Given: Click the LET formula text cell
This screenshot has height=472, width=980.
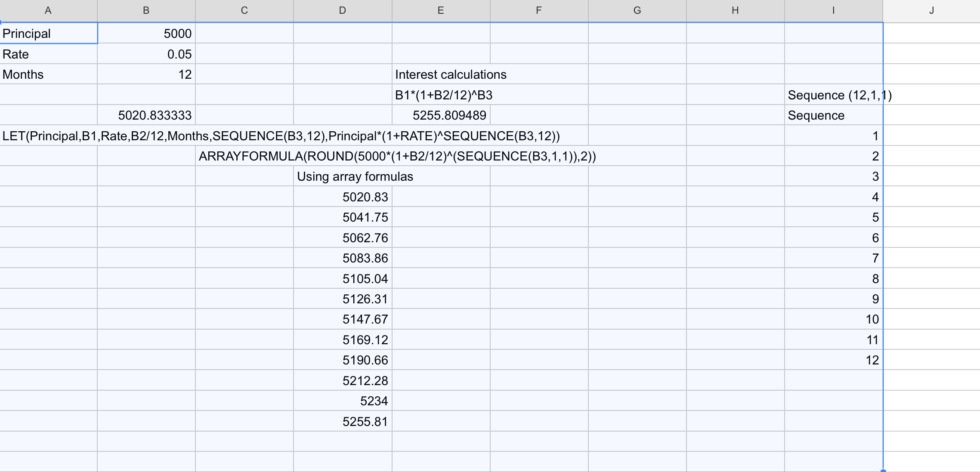Looking at the screenshot, I should point(48,136).
